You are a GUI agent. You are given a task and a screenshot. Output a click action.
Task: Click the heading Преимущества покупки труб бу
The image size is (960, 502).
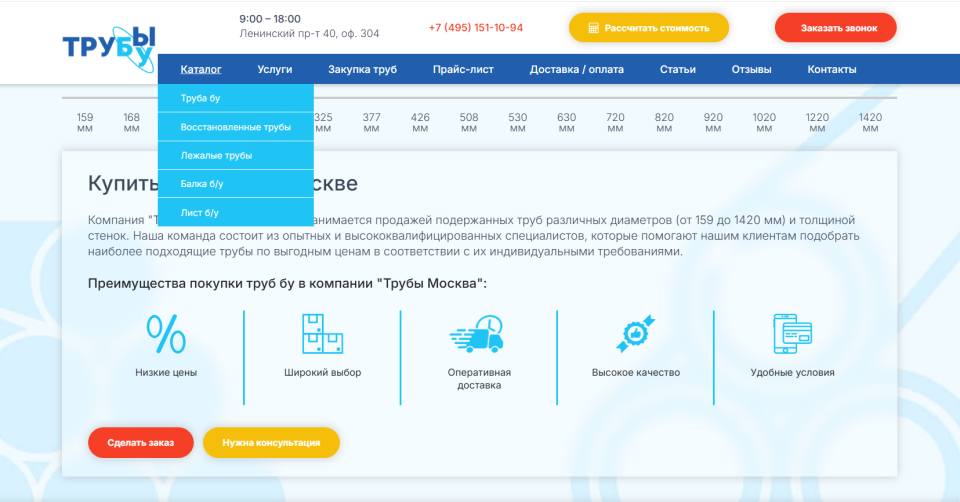[287, 283]
